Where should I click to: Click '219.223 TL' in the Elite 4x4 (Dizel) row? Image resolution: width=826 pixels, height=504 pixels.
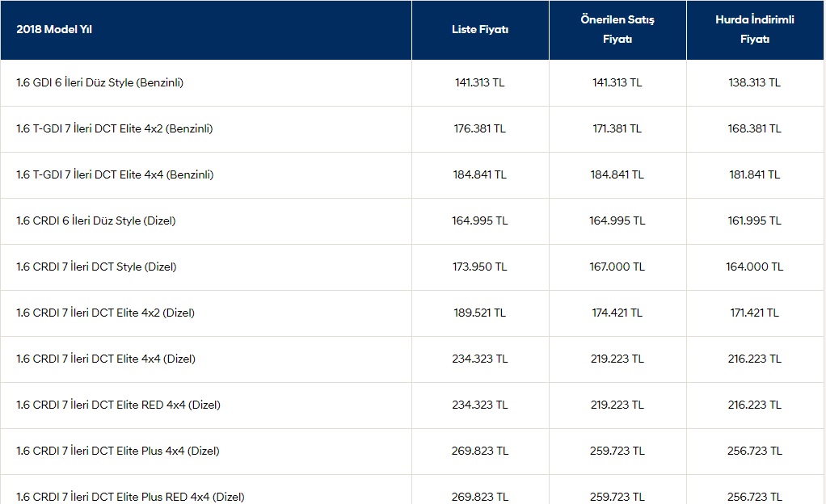click(x=617, y=359)
